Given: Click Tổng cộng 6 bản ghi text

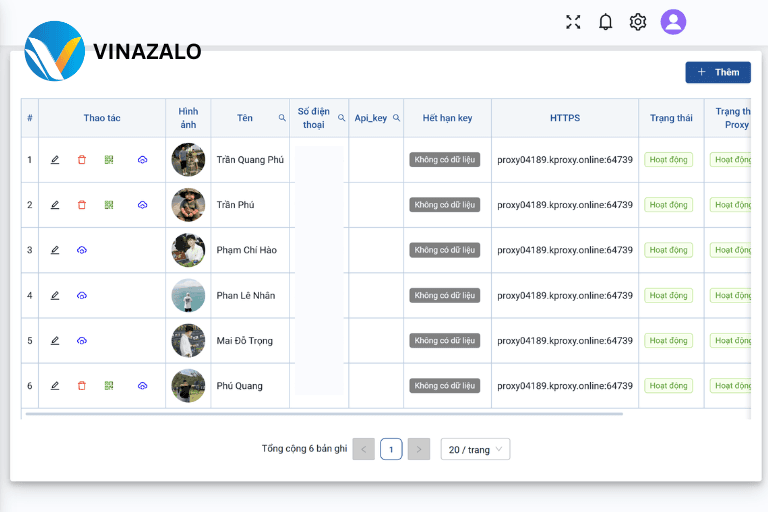Looking at the screenshot, I should 304,448.
